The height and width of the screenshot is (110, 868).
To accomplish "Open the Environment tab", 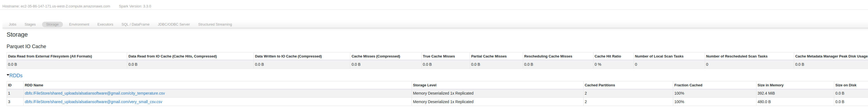I will click(79, 24).
